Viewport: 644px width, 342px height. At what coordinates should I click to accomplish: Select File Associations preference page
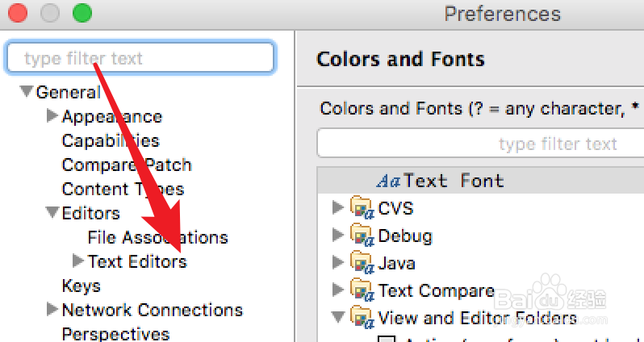tap(157, 237)
